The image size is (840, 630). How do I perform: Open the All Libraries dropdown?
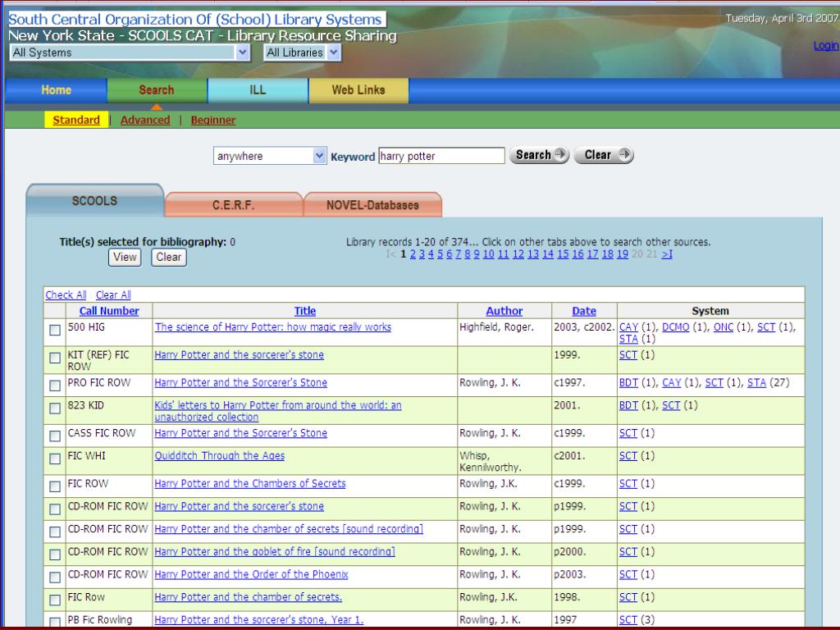302,52
